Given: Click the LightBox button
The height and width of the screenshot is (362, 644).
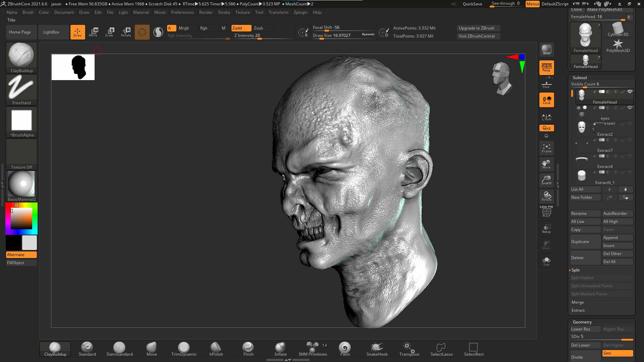Looking at the screenshot, I should pos(51,32).
